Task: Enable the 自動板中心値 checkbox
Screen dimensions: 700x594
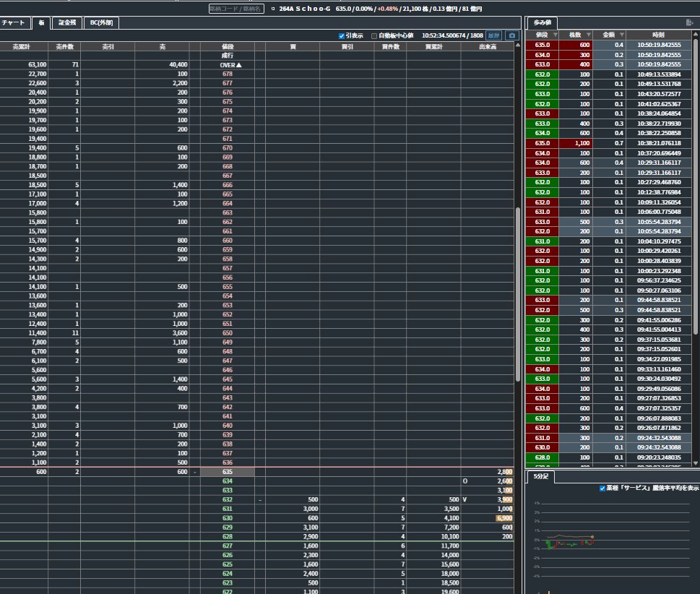Action: [x=374, y=35]
